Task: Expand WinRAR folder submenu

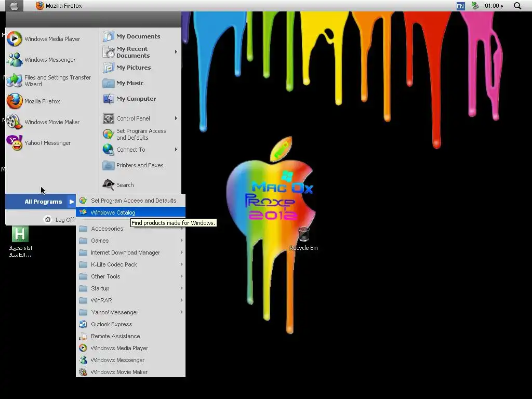Action: [x=130, y=300]
